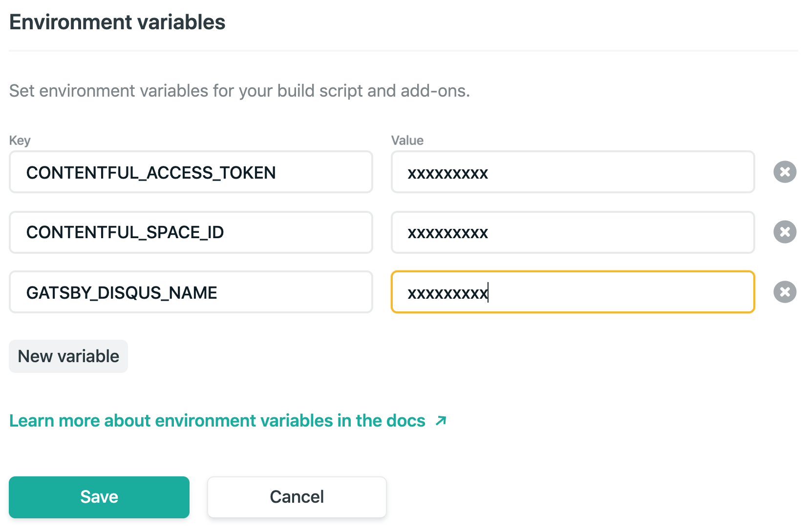Image resolution: width=808 pixels, height=532 pixels.
Task: Click the Environment variables heading
Action: coord(117,22)
